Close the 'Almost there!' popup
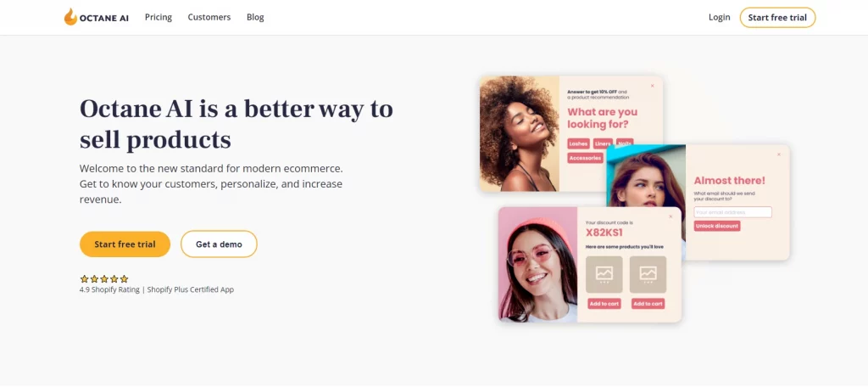 [779, 154]
